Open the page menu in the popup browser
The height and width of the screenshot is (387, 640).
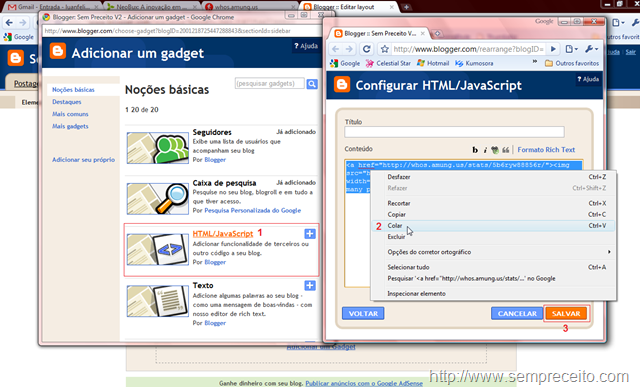571,49
